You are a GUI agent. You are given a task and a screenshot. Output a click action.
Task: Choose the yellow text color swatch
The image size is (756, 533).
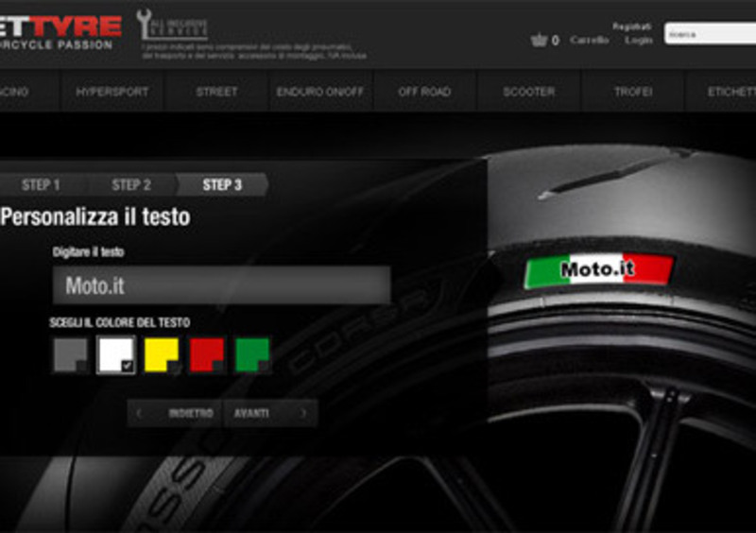pos(162,355)
